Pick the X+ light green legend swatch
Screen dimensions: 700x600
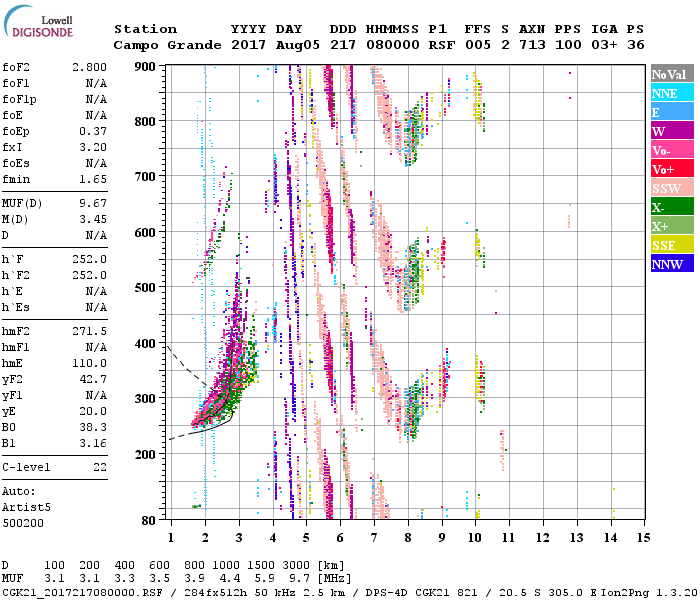pos(671,226)
